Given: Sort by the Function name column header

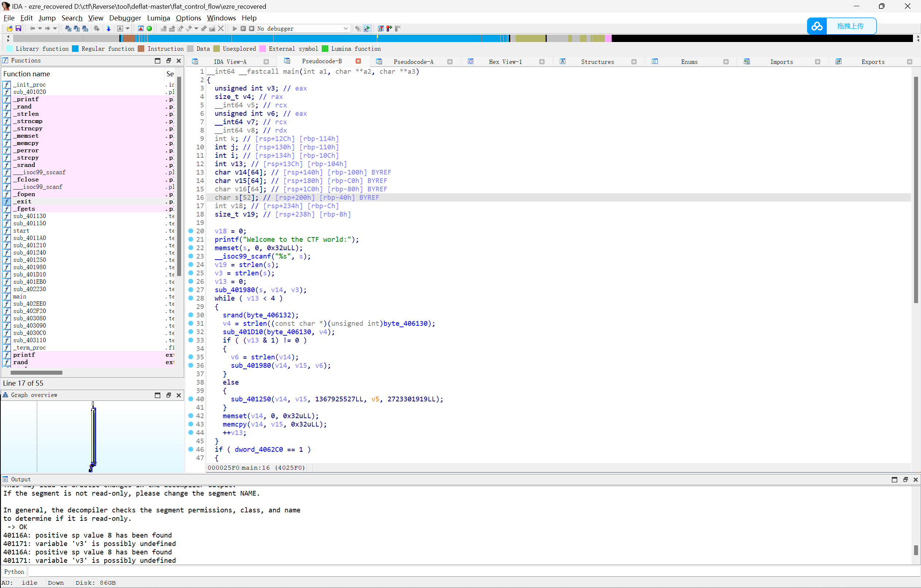Looking at the screenshot, I should click(x=83, y=74).
